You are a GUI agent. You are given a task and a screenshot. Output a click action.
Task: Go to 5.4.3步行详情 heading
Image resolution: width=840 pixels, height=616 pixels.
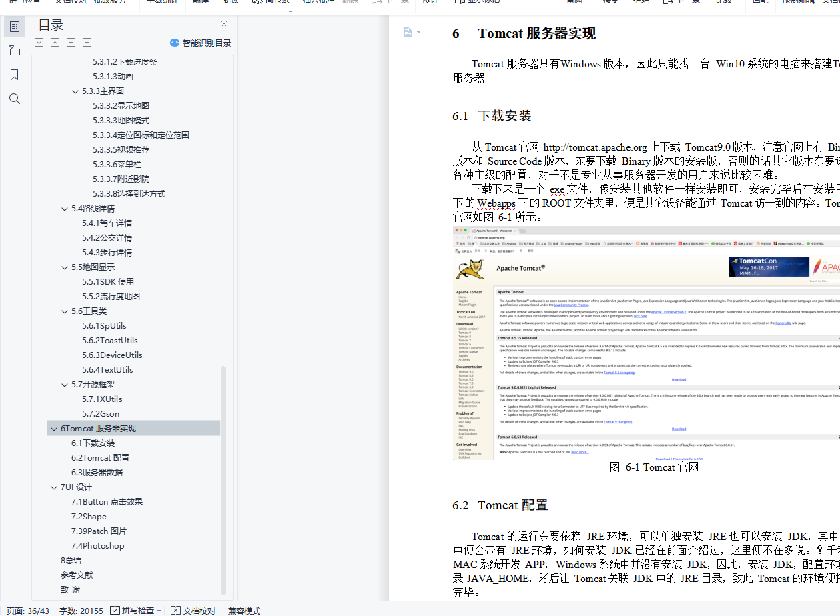tap(107, 253)
